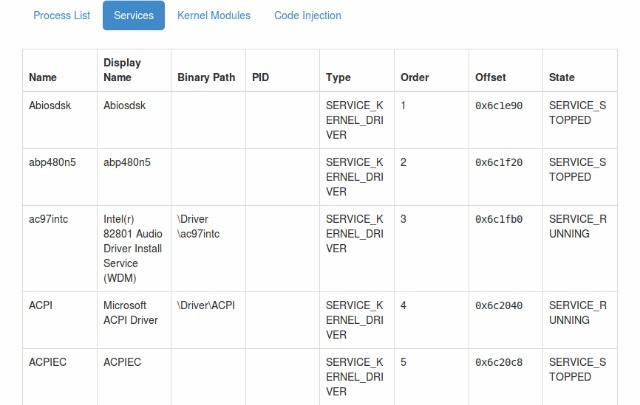Switch to Kernel Modules tab
This screenshot has width=640, height=405.
[x=213, y=16]
